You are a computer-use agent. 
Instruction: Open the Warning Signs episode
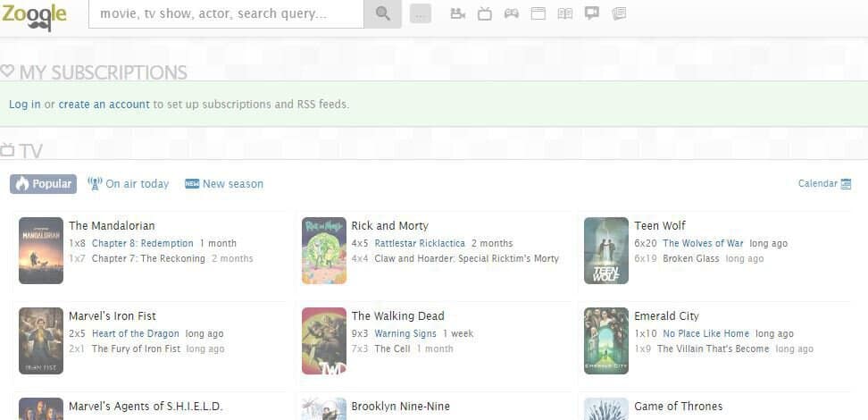point(405,333)
